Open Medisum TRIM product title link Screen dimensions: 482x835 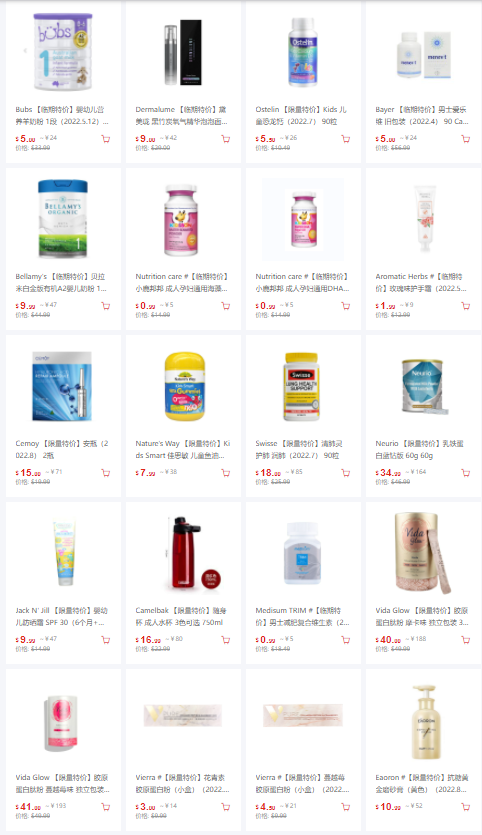pyautogui.click(x=303, y=616)
